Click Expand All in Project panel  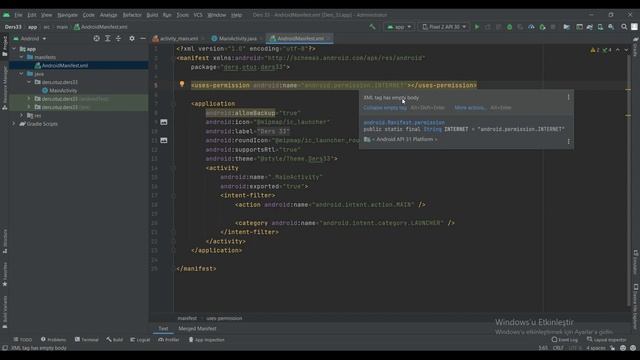(x=107, y=38)
